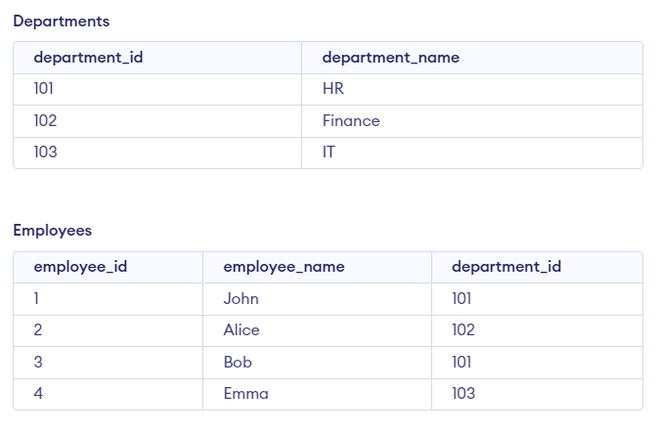The image size is (660, 435).
Task: Click department_id 103 in Emma's row
Action: pyautogui.click(x=463, y=394)
